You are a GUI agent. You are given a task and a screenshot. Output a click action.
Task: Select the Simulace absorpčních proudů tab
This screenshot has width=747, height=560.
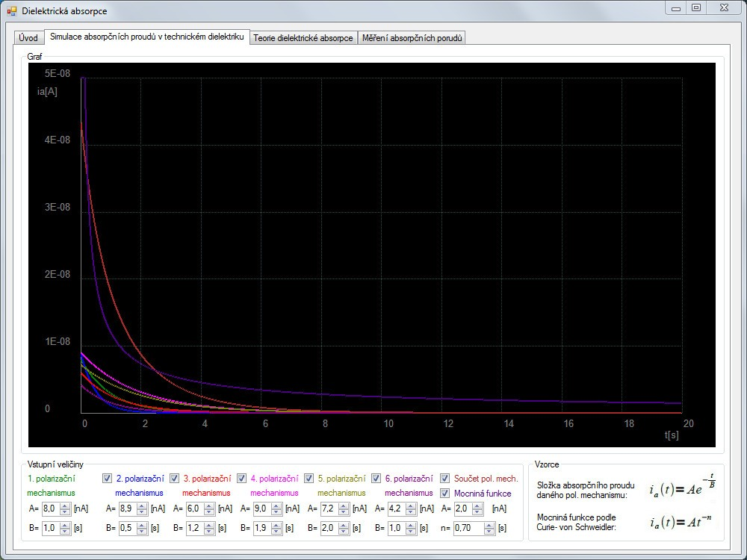click(x=146, y=37)
